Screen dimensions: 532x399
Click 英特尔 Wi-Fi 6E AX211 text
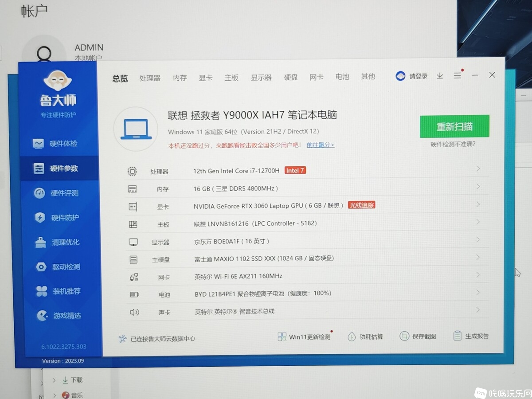point(239,276)
